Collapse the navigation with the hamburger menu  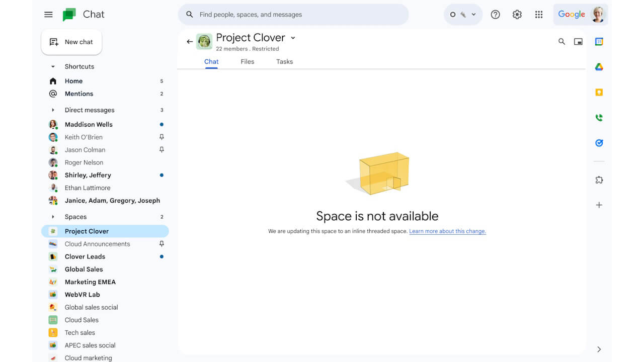[48, 15]
